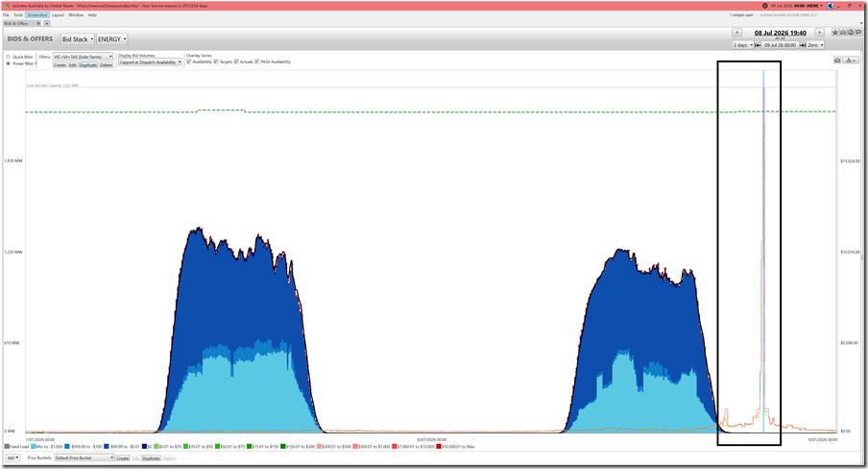Click Create next to Price Buckets
This screenshot has height=469, width=868.
[x=123, y=457]
